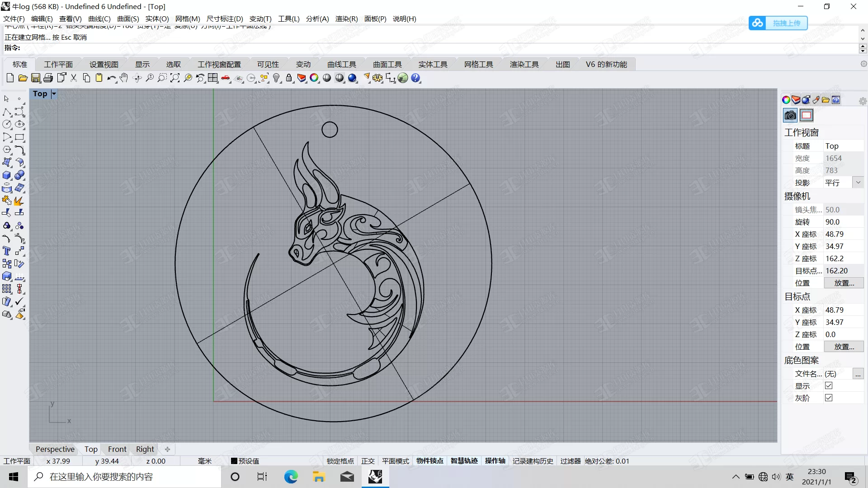Open the 实体(O) menu
Image resolution: width=868 pixels, height=488 pixels.
coord(157,19)
